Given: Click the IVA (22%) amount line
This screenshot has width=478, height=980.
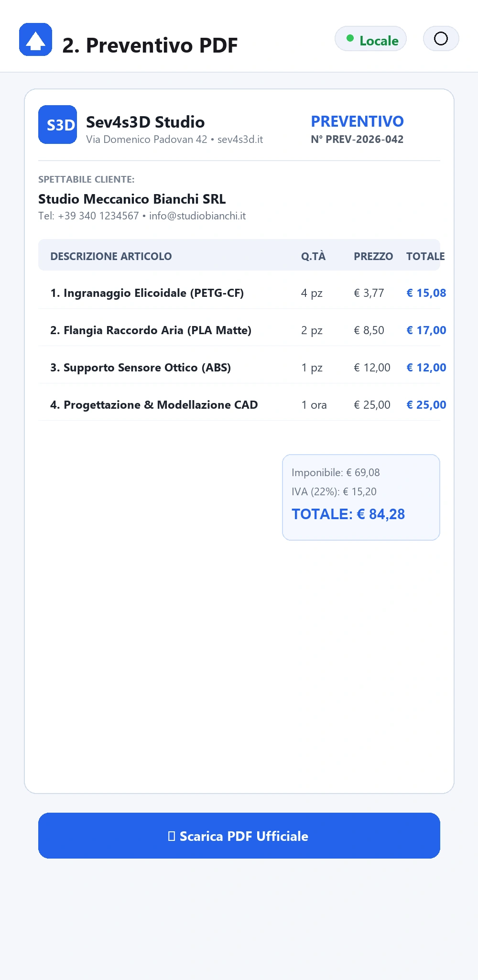Looking at the screenshot, I should [334, 492].
